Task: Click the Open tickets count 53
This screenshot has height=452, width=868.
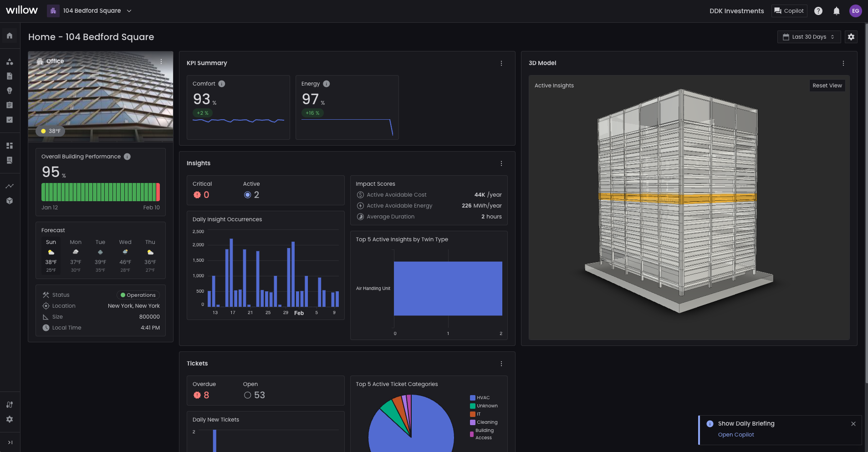Action: click(x=260, y=395)
